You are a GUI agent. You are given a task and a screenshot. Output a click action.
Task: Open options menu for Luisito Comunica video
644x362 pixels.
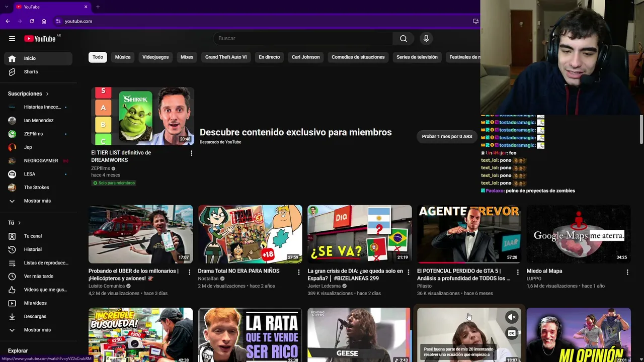tap(189, 272)
